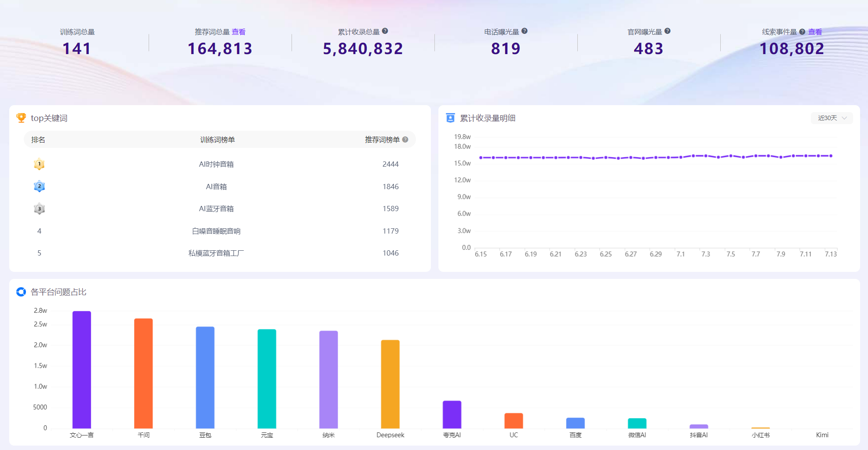Click the 推荐词总量 value 164,813
This screenshot has width=868, height=450.
220,48
